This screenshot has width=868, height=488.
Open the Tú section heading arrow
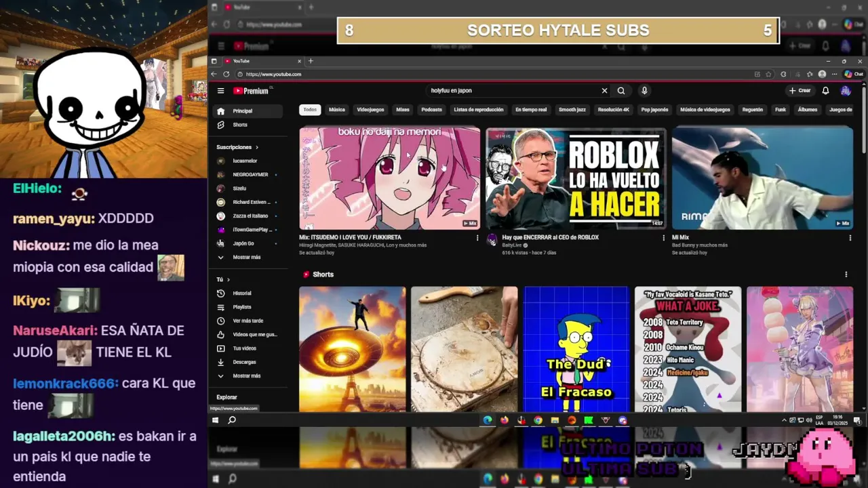229,279
